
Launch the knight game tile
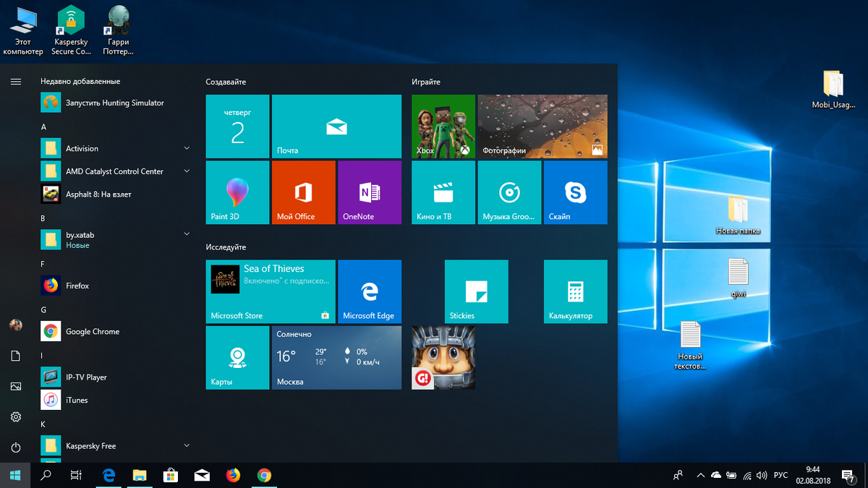coord(443,357)
